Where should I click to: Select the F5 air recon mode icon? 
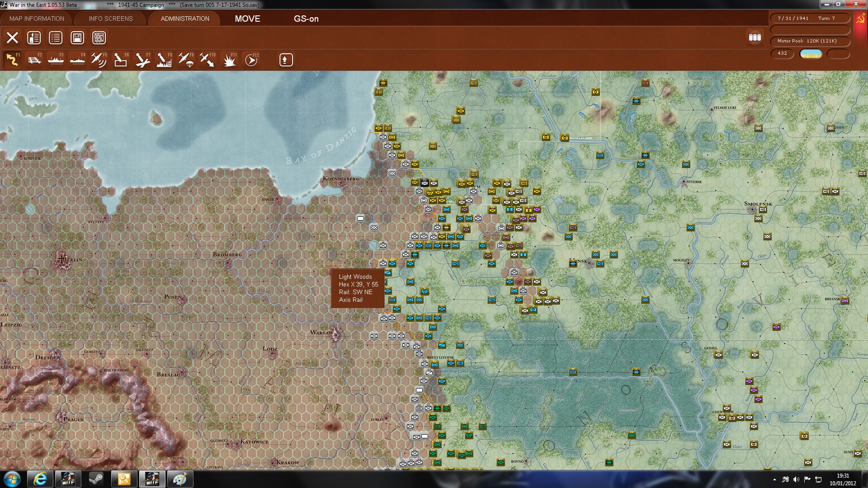(x=99, y=60)
